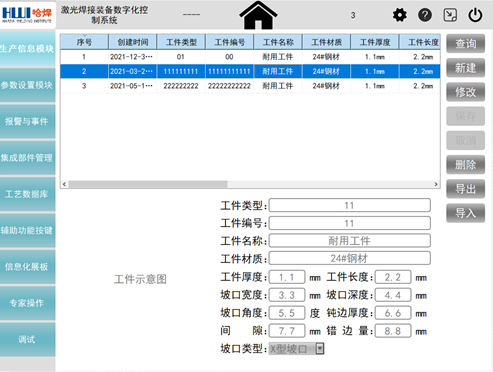
Task: Open help with the question mark icon
Action: click(x=425, y=15)
